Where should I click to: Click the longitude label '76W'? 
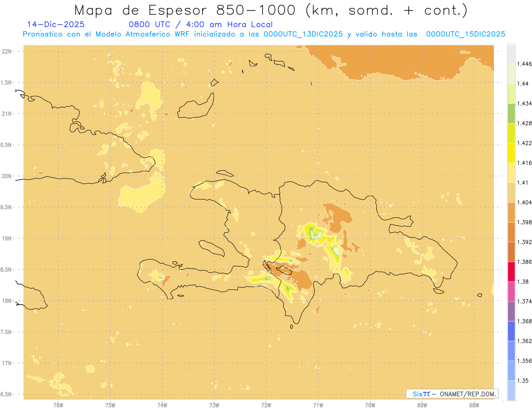pos(58,405)
